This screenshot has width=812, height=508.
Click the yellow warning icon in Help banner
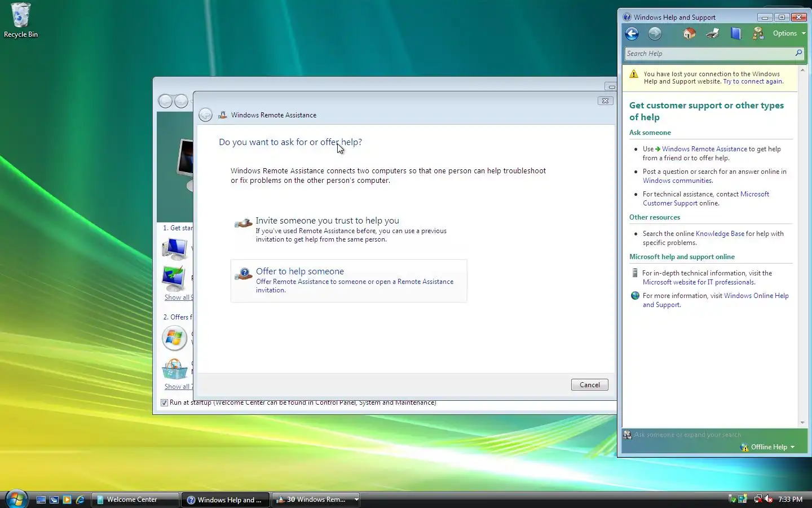(634, 74)
